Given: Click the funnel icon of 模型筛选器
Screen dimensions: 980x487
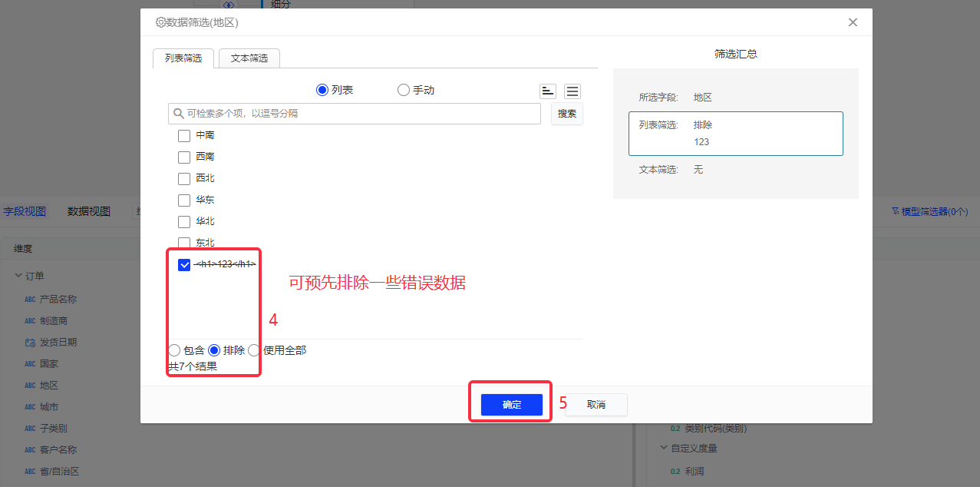Looking at the screenshot, I should point(895,211).
